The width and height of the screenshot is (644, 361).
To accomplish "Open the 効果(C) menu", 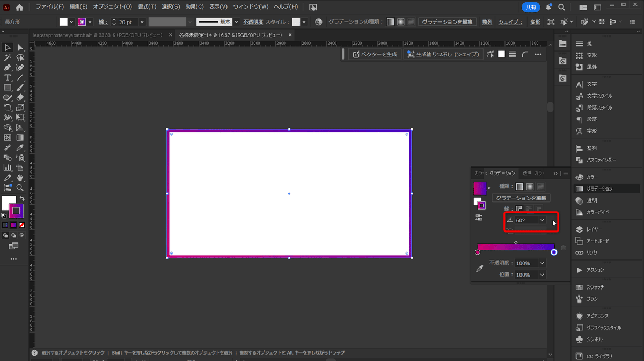I will pyautogui.click(x=195, y=8).
